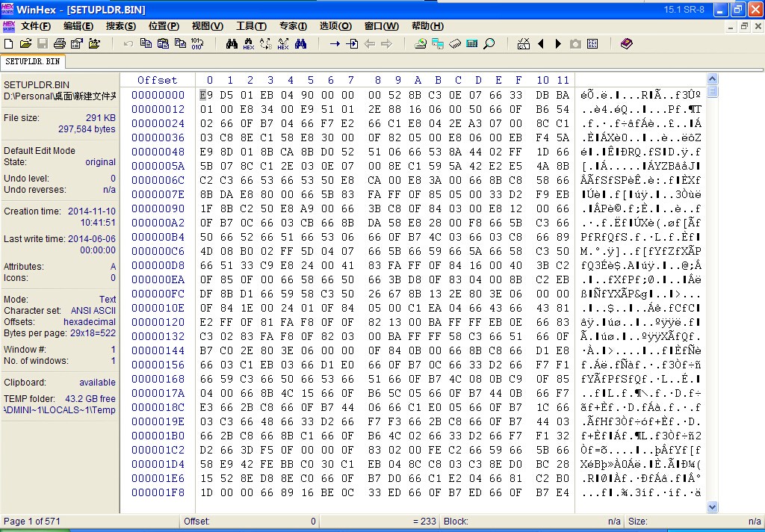
Task: Click the Find text binoculars icon
Action: (x=232, y=44)
